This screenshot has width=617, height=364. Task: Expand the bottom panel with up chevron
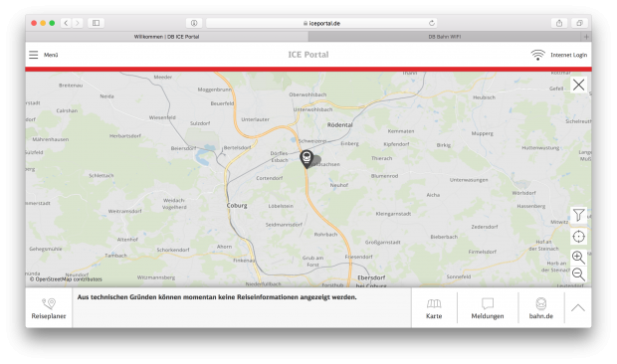577,307
